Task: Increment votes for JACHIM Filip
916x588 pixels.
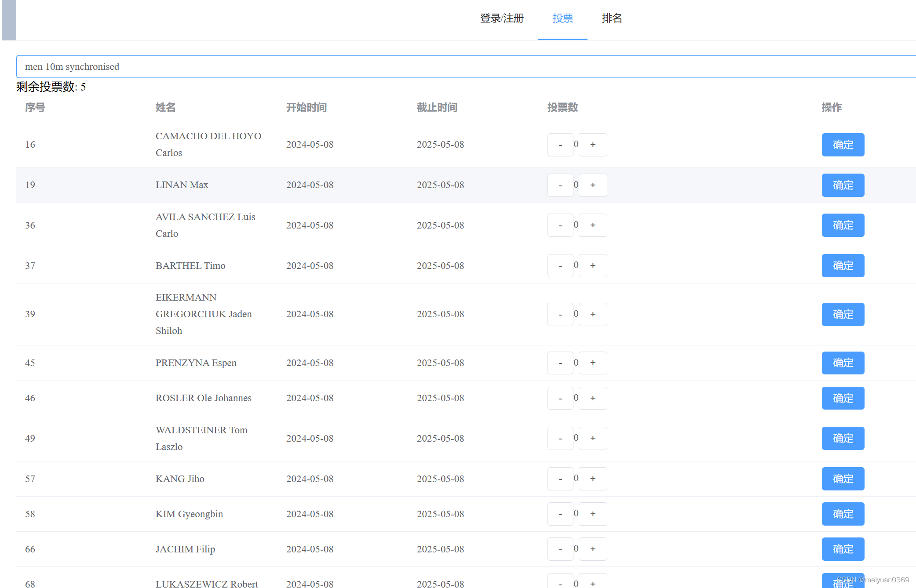Action: 593,549
